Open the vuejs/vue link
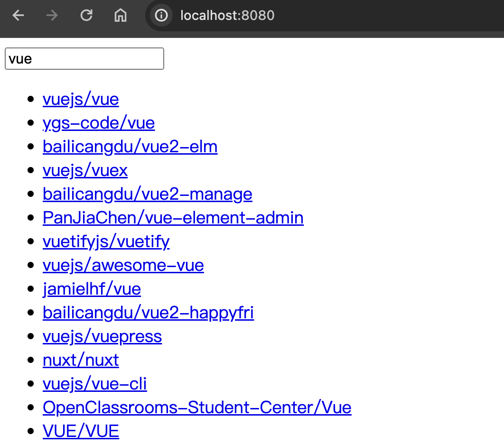504x445 pixels. 81,99
